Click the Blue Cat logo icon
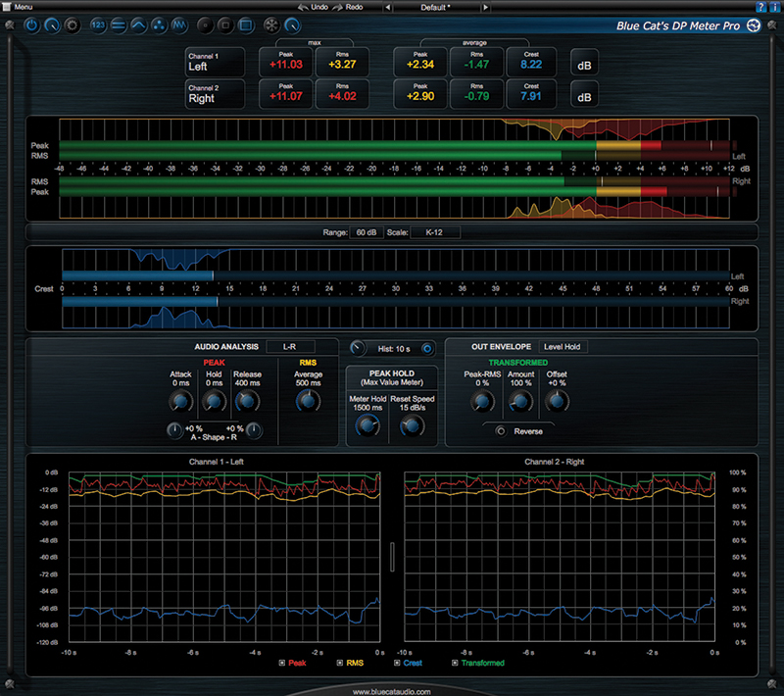This screenshot has height=696, width=784. tap(754, 25)
